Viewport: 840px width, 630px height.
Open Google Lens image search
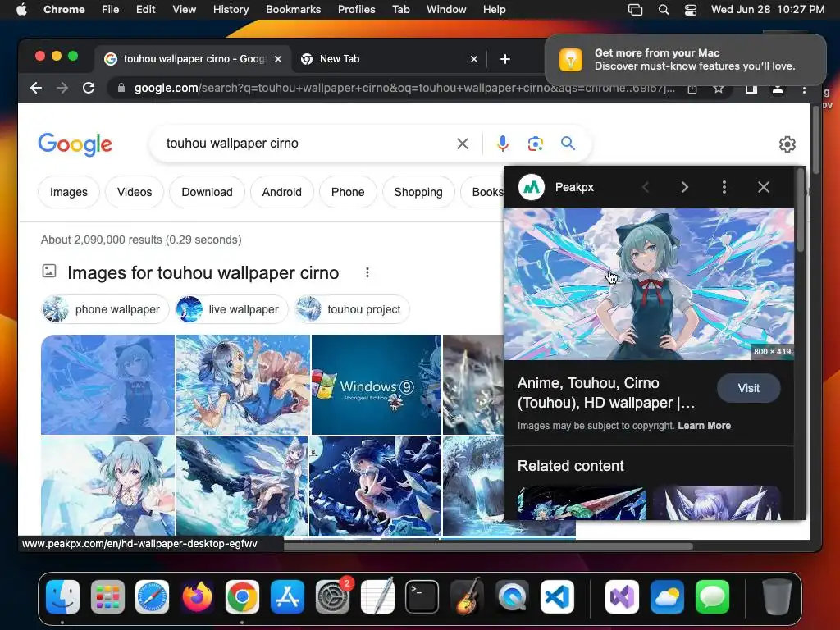click(535, 144)
